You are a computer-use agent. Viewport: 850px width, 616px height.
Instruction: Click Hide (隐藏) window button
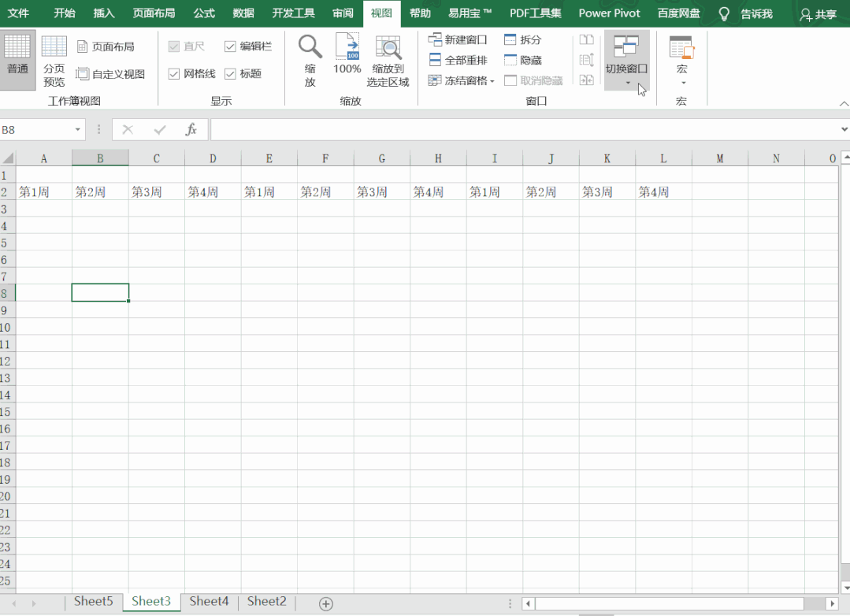(x=522, y=60)
